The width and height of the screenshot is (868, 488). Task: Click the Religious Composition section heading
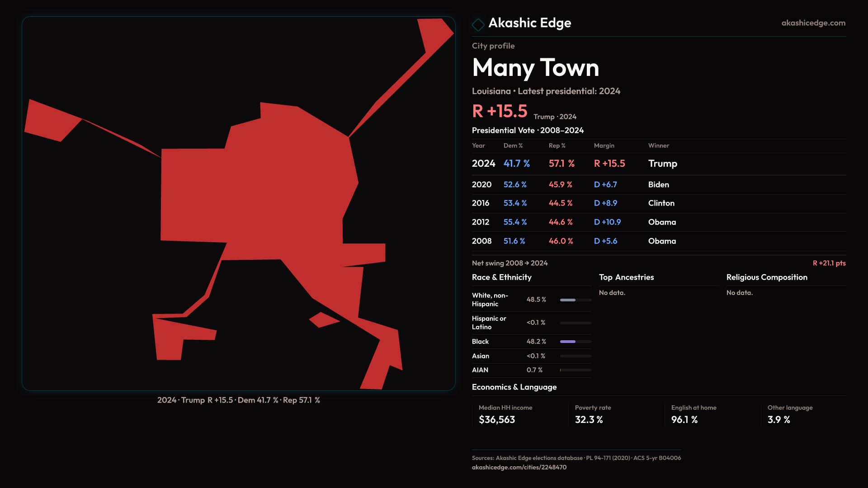tap(766, 277)
